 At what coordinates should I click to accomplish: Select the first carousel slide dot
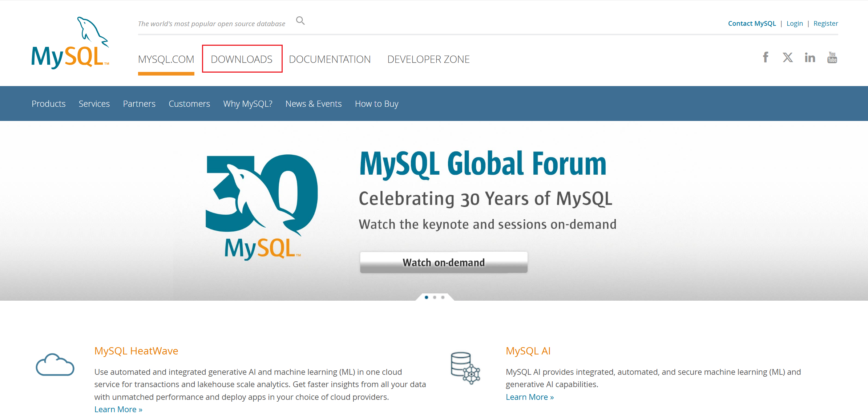(x=427, y=297)
